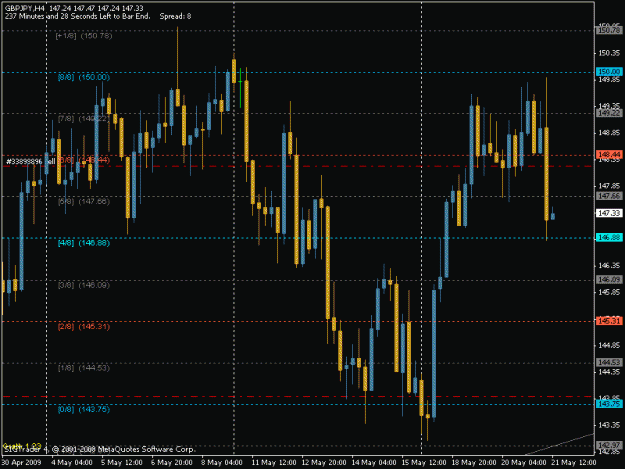Click the 148.85 price scale value
The image size is (625, 469).
(x=609, y=133)
